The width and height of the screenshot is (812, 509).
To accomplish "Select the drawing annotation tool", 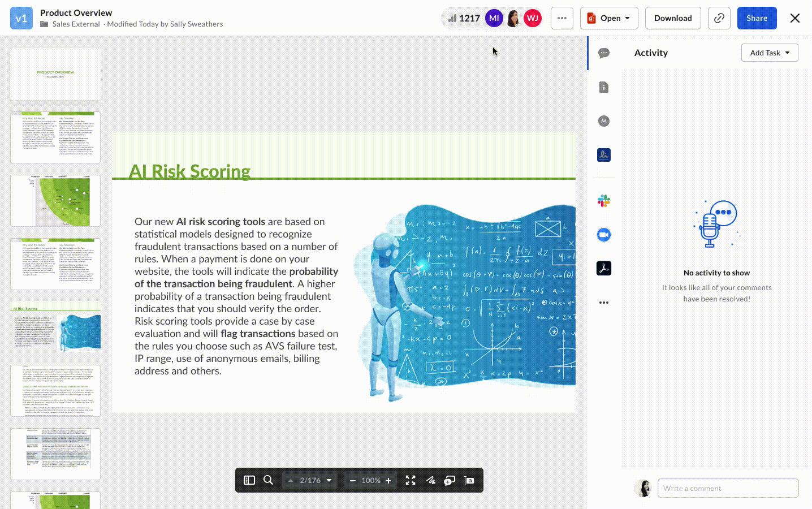I will (x=431, y=480).
